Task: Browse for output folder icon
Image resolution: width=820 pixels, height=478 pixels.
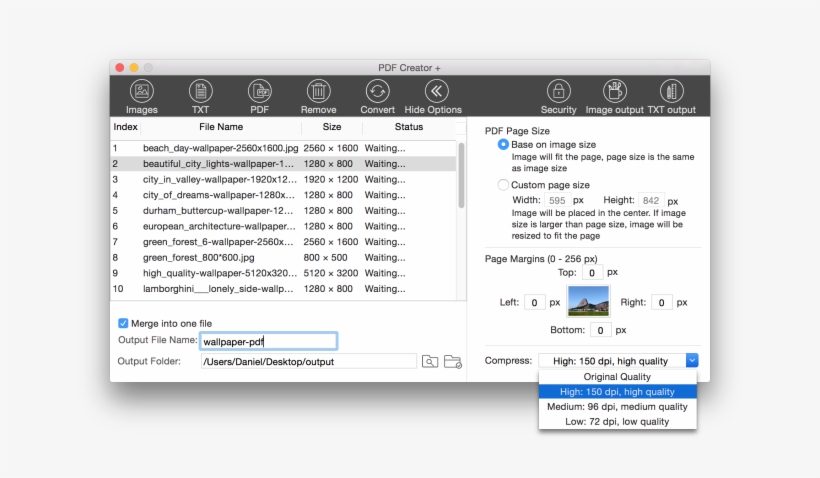Action: click(430, 361)
